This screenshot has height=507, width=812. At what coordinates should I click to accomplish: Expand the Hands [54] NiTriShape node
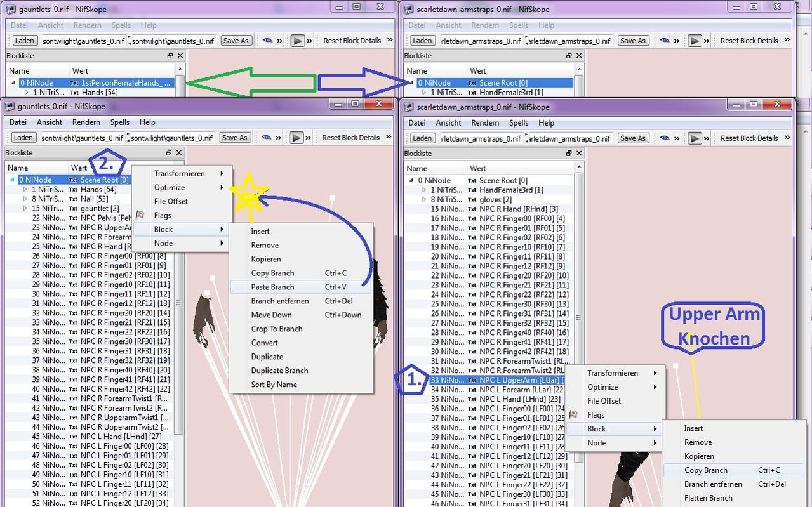coord(25,190)
